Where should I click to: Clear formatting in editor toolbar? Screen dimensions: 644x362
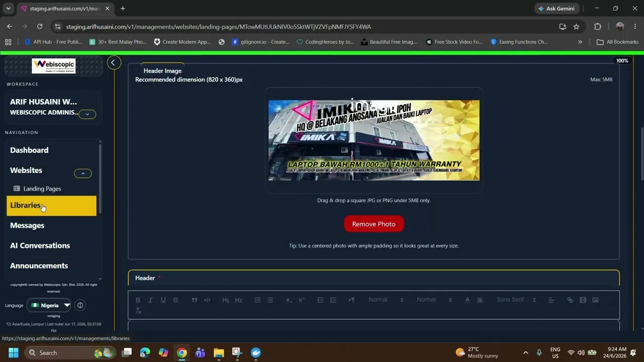(138, 311)
